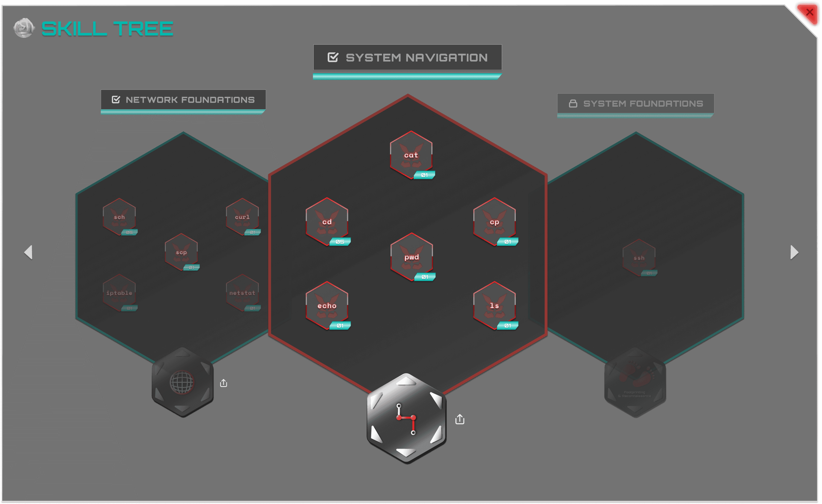Toggle the Network Foundations checkbox icon
Screen dimensions: 822x504
[116, 99]
